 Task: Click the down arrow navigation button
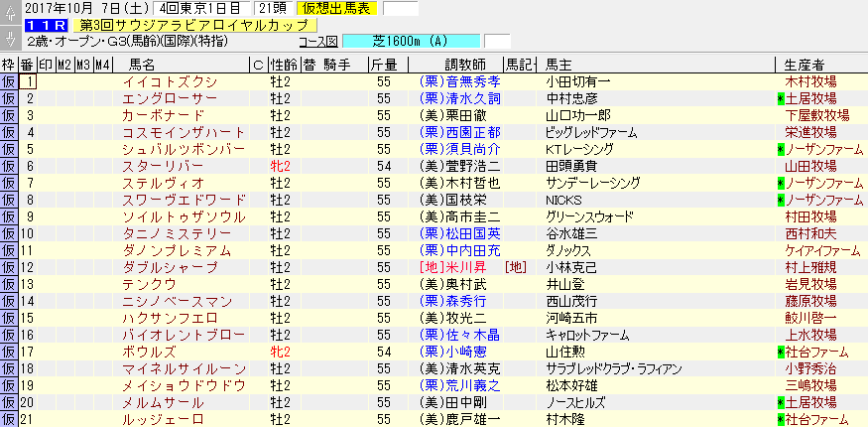(9, 38)
